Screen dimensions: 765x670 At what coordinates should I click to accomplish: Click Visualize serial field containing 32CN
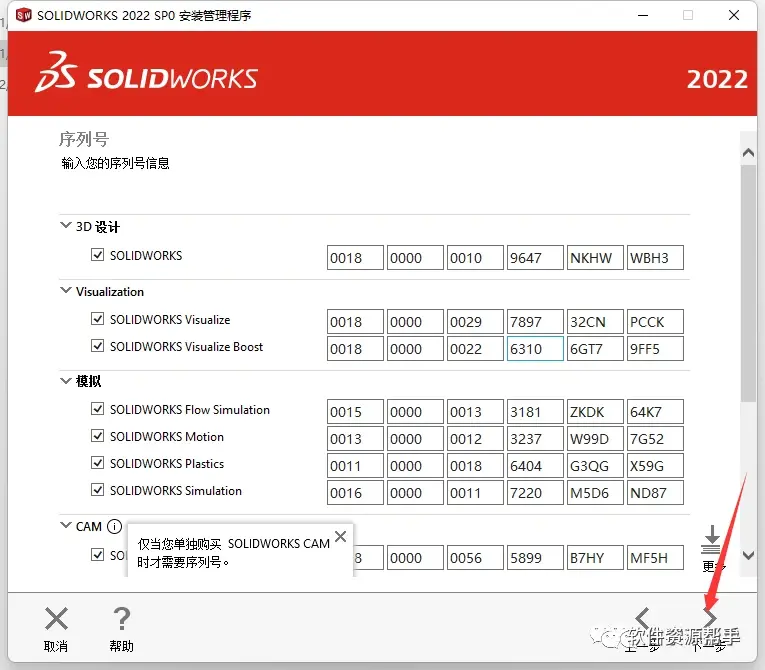coord(595,322)
